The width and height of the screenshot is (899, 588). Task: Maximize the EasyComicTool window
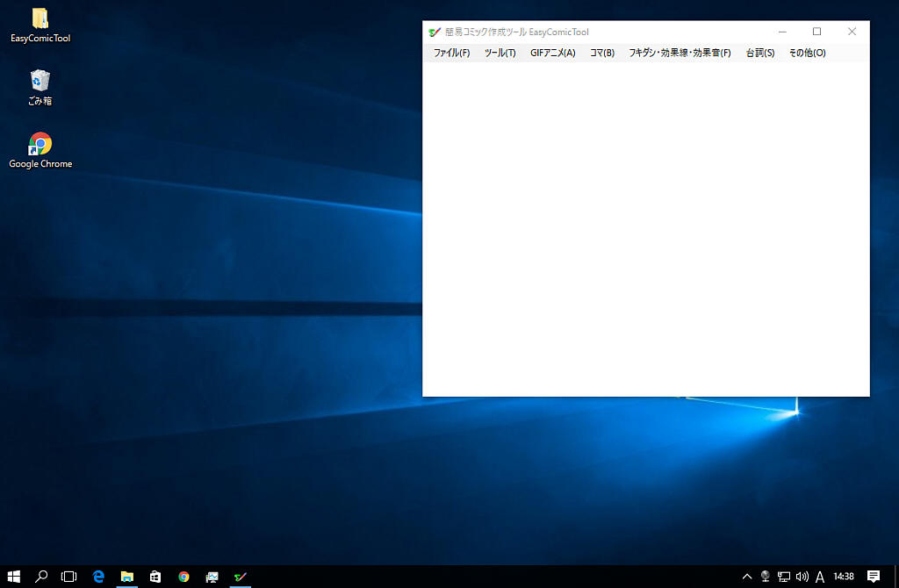(817, 32)
